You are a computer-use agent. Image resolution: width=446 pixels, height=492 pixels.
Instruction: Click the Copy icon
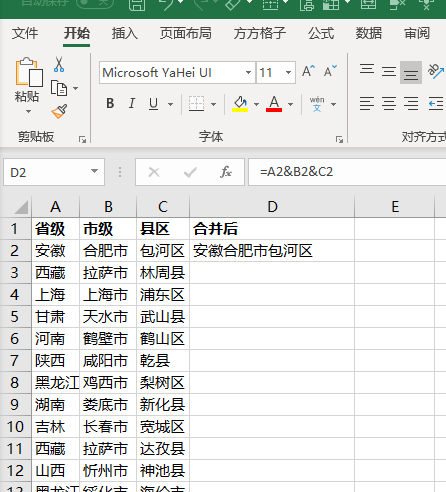(59, 88)
